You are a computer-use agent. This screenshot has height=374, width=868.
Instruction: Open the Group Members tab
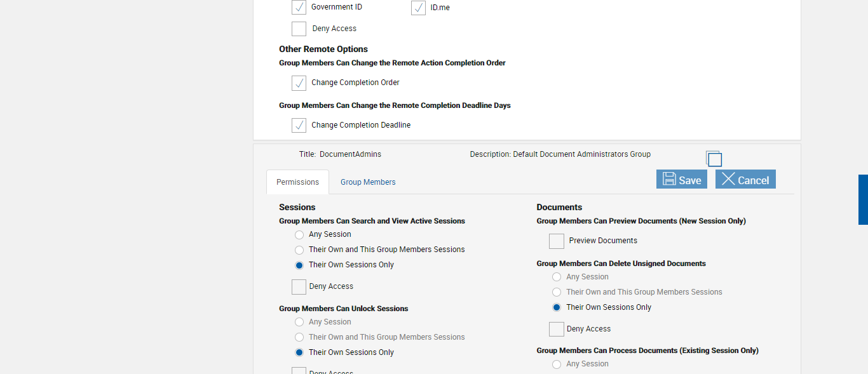(x=367, y=182)
